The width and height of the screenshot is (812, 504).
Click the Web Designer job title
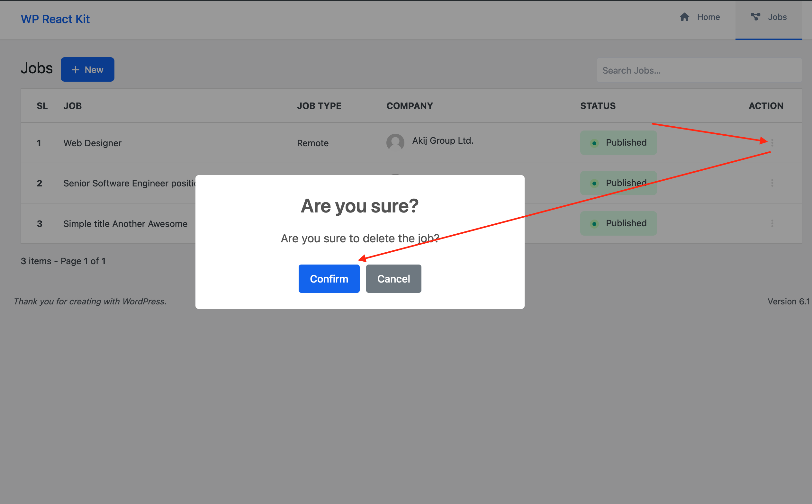click(x=92, y=143)
